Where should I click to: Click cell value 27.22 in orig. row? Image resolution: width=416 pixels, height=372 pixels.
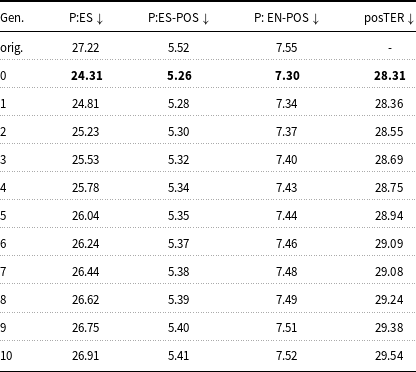(86, 48)
